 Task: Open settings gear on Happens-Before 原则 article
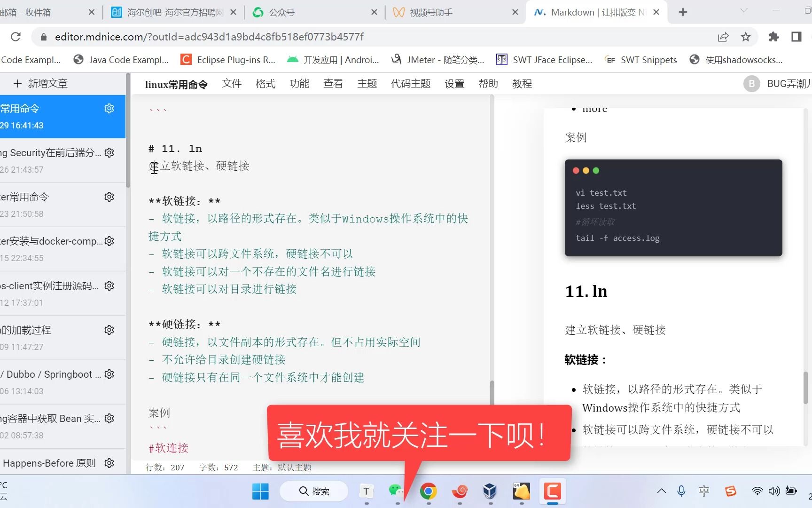point(109,463)
